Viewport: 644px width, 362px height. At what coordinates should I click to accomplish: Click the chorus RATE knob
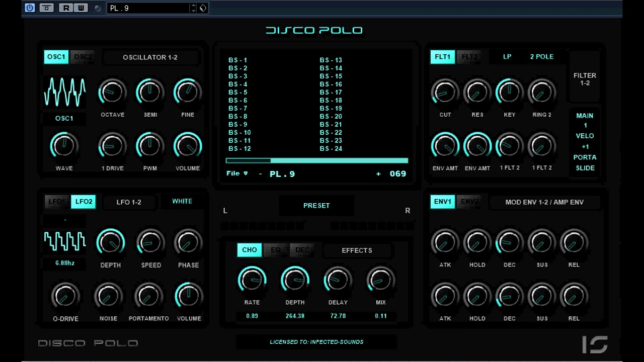coord(252,280)
